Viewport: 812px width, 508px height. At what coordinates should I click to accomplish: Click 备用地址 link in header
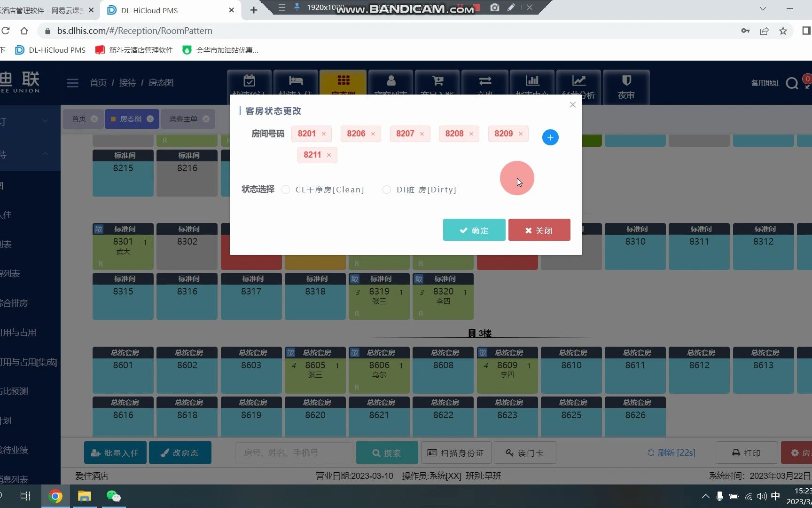coord(765,83)
